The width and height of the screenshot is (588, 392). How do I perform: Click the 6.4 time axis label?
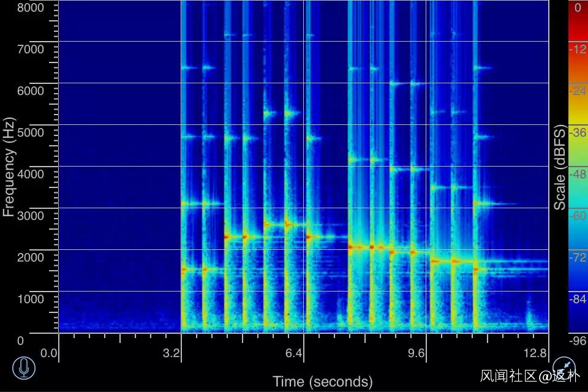[x=293, y=353]
